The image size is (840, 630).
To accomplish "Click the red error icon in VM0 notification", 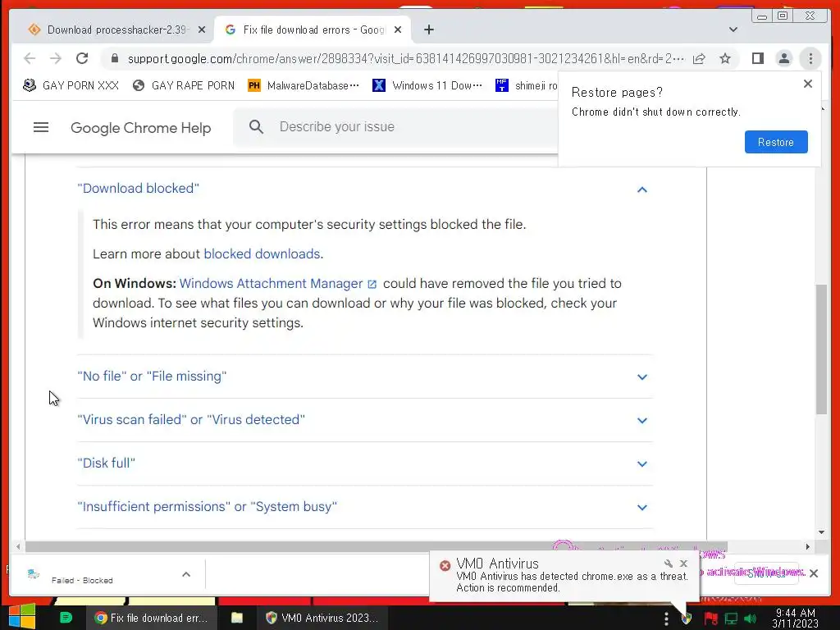I will [x=445, y=565].
